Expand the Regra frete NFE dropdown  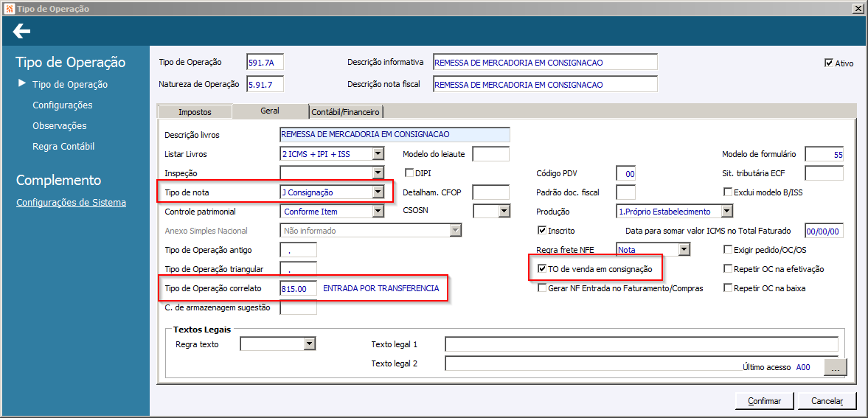685,250
